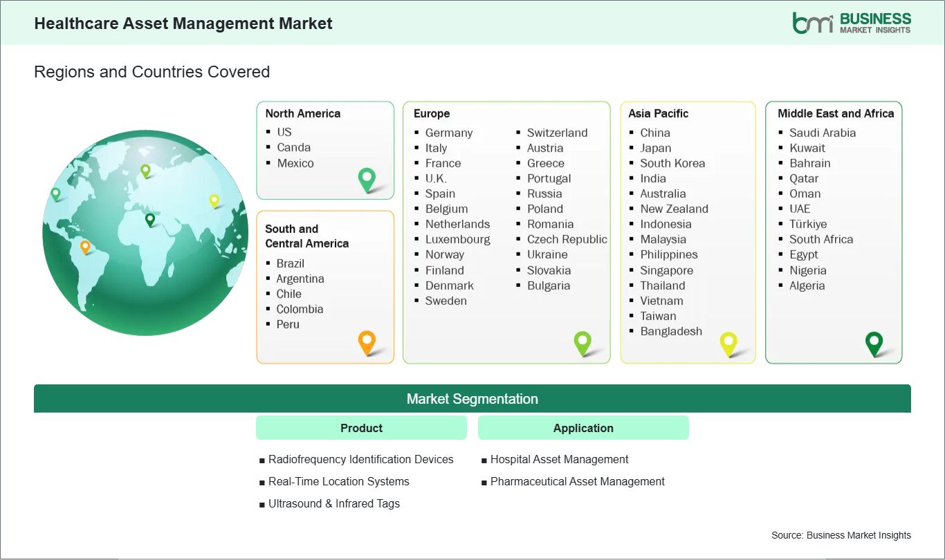Click Qatar in Middle East list

point(804,178)
